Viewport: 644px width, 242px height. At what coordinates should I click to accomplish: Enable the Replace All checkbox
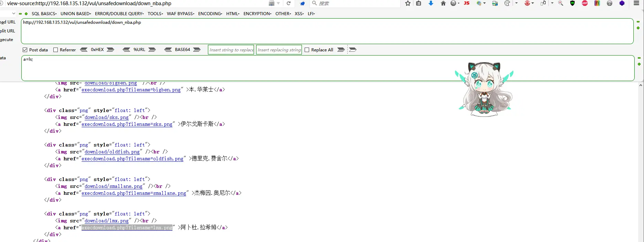coord(307,50)
